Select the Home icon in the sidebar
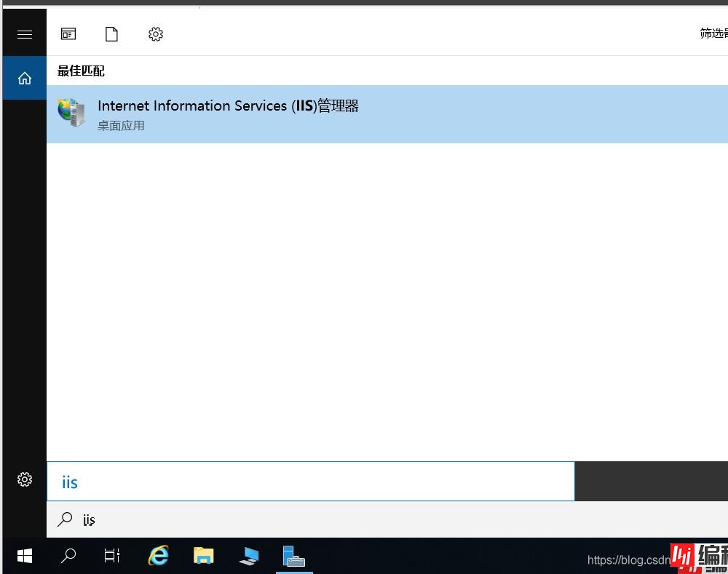The image size is (728, 574). tap(25, 78)
